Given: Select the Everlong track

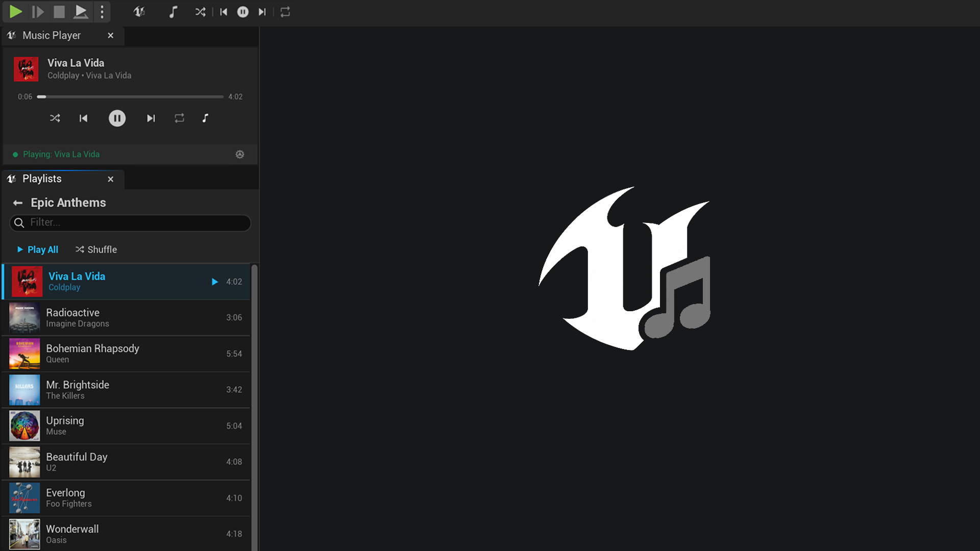Looking at the screenshot, I should [x=126, y=498].
